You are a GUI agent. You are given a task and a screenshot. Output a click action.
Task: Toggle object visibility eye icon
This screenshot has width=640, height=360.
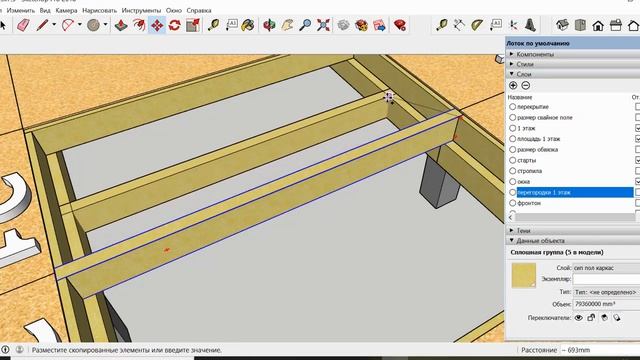578,318
